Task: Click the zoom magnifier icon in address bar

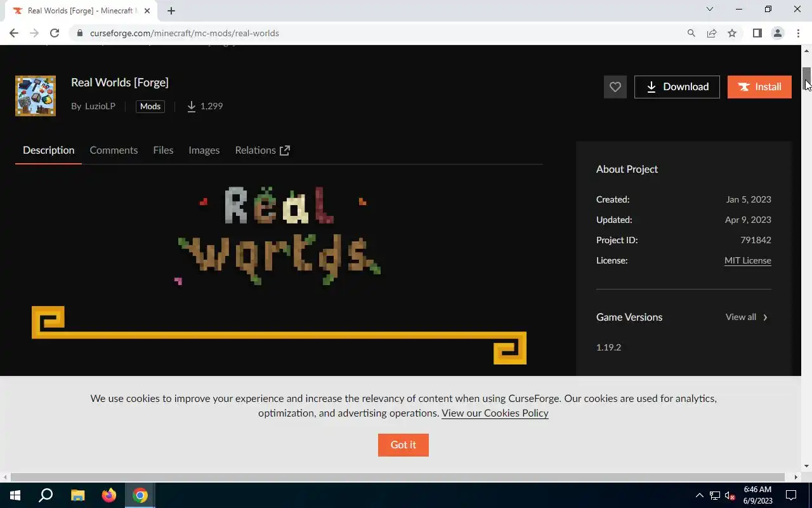Action: (691, 33)
